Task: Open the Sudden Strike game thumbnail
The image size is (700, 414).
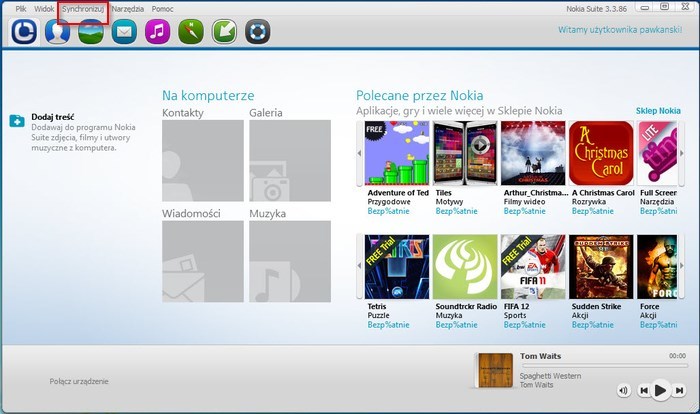Action: point(601,267)
